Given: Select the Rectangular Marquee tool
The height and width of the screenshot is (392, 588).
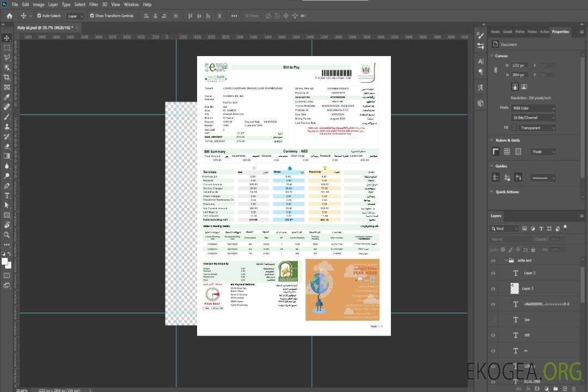Looking at the screenshot, I should pos(7,47).
